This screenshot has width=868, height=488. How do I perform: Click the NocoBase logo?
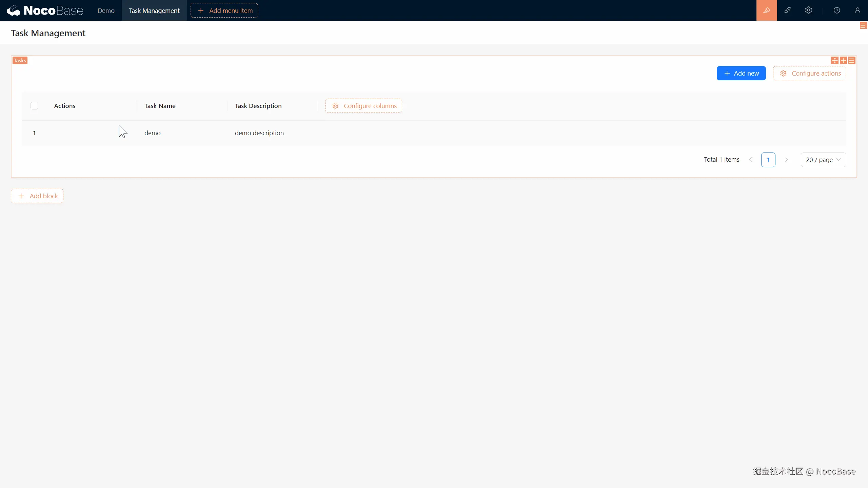(x=45, y=11)
